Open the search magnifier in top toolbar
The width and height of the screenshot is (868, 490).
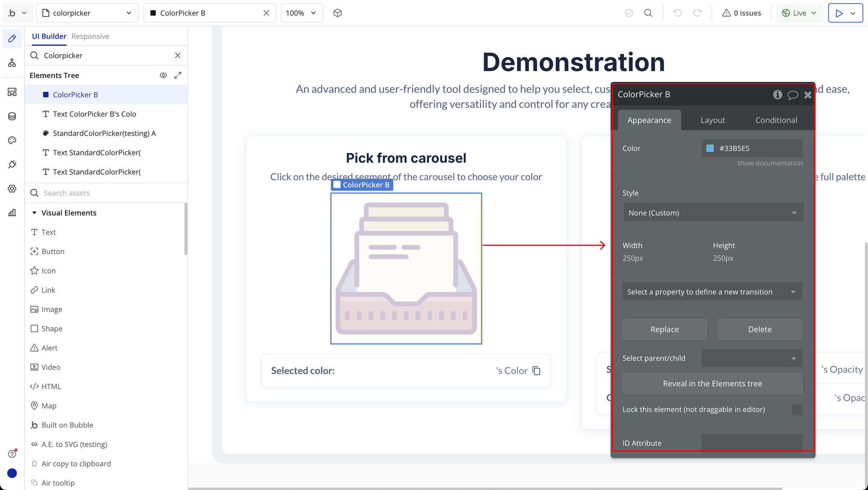tap(648, 13)
